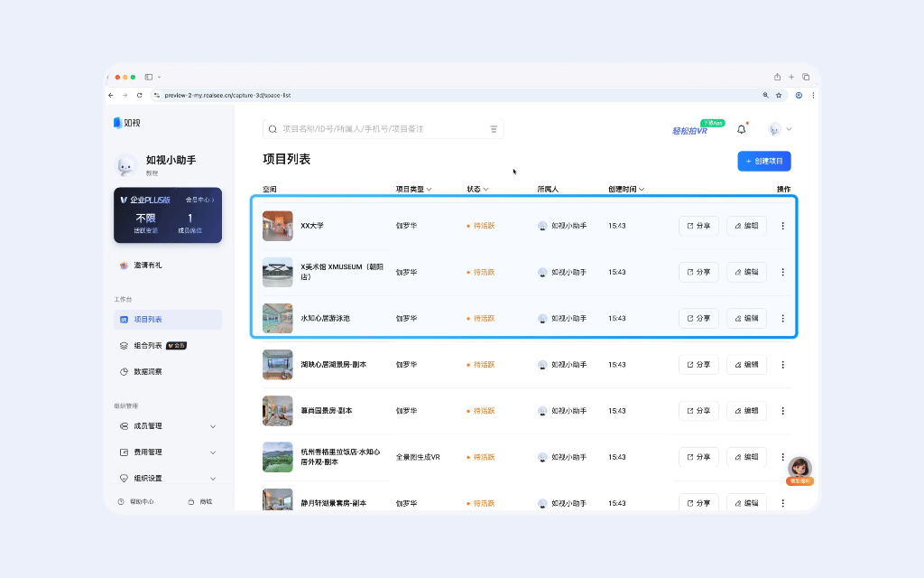The height and width of the screenshot is (578, 924).
Task: Open the user avatar dropdown
Action: (x=781, y=129)
